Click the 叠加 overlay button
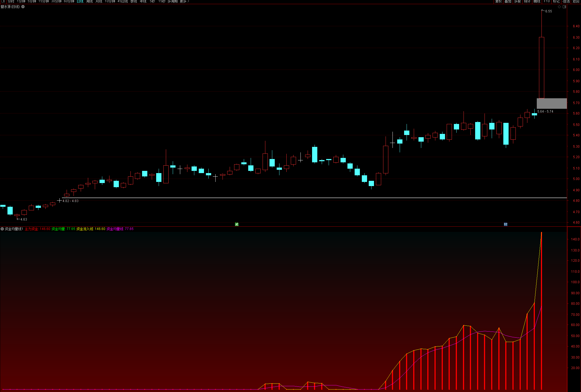This screenshot has height=392, width=581. tap(508, 1)
